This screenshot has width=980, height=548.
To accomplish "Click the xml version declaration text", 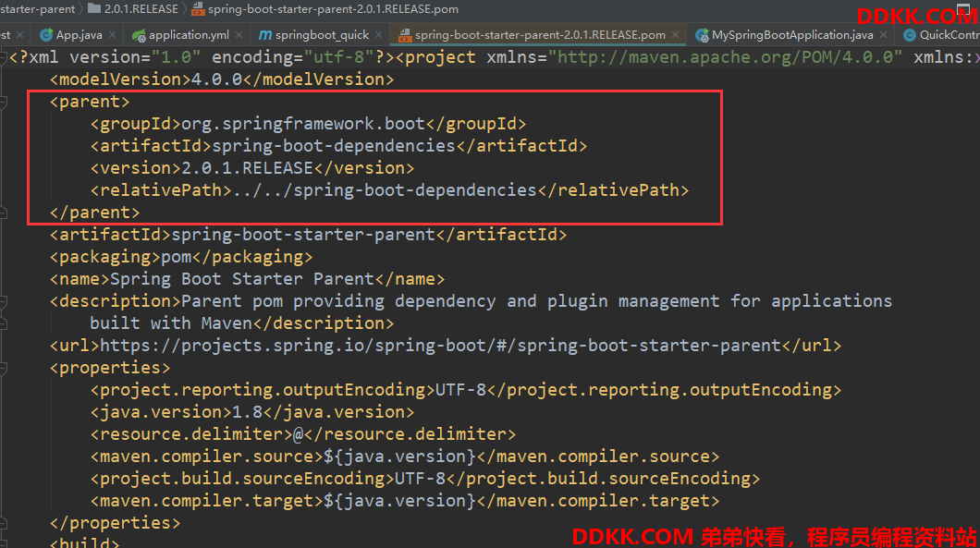I will [x=202, y=57].
